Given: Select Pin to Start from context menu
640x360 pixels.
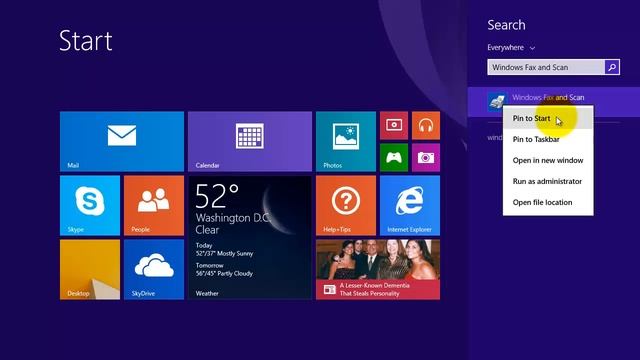Looking at the screenshot, I should coord(548,118).
